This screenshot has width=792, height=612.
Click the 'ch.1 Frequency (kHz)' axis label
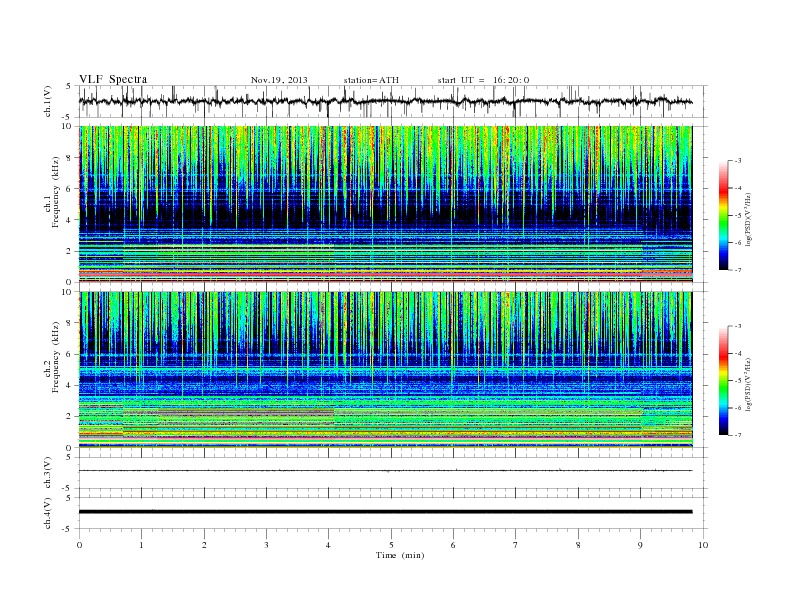point(52,192)
